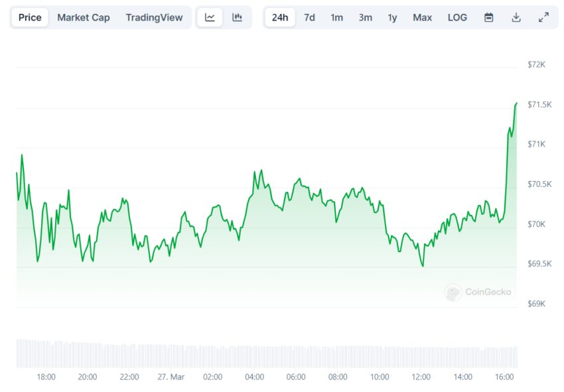Choose the 1m time range
This screenshot has height=392, width=564.
[x=337, y=17]
